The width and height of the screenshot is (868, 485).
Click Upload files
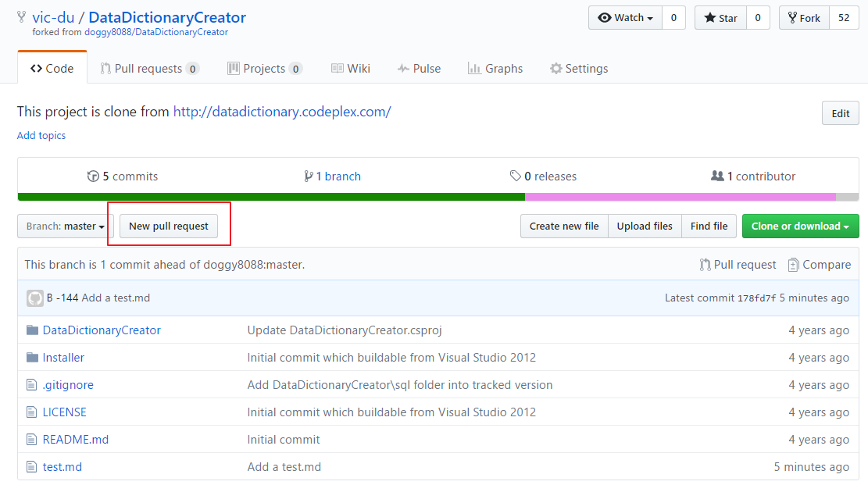(x=645, y=226)
